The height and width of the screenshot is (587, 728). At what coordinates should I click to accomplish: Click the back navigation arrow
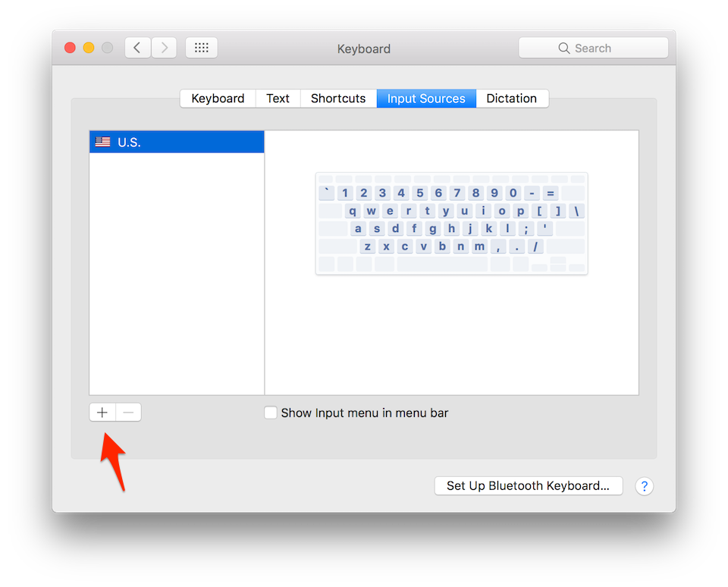coord(137,47)
